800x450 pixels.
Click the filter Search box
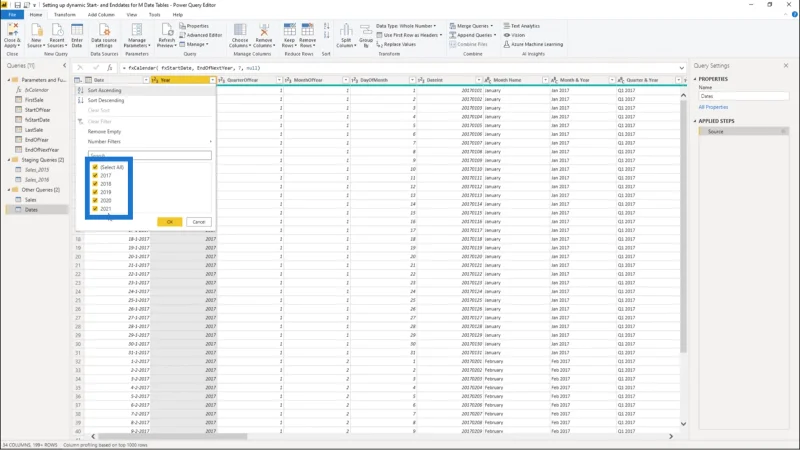coord(149,155)
